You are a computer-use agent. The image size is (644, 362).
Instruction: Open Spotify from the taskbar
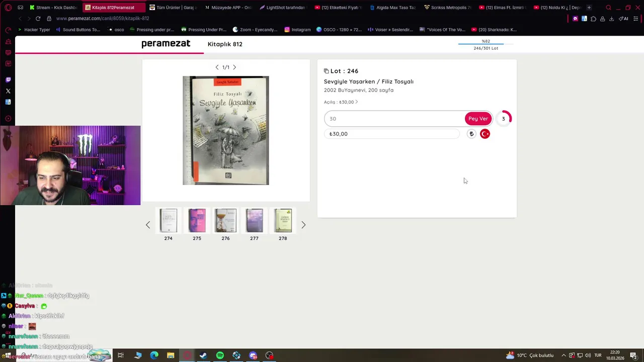(x=220, y=355)
